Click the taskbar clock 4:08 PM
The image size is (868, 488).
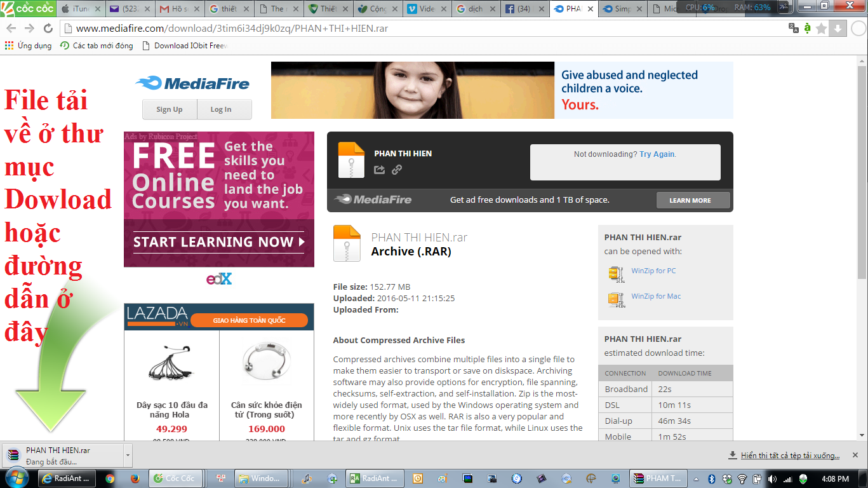coord(834,478)
